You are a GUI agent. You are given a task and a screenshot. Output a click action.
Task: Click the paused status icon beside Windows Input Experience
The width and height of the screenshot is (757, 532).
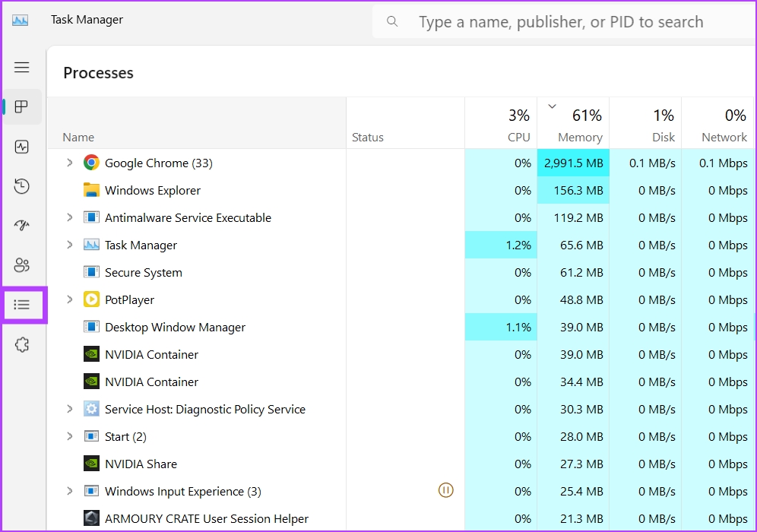click(x=446, y=491)
